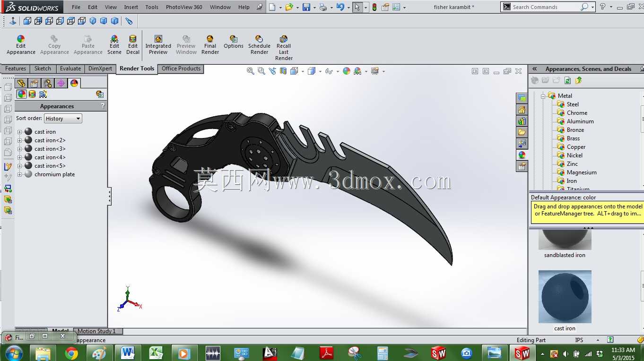Collapse the Appearances task pane

tap(535, 69)
